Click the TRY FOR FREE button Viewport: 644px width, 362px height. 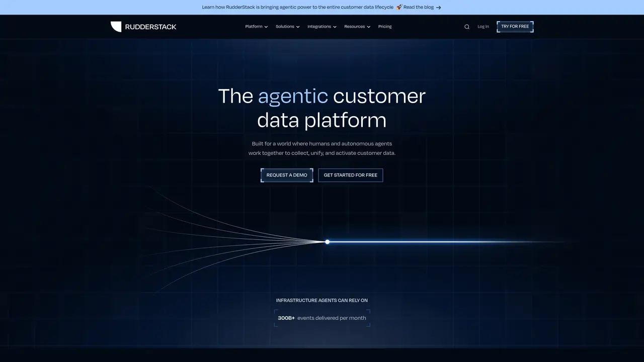(515, 27)
